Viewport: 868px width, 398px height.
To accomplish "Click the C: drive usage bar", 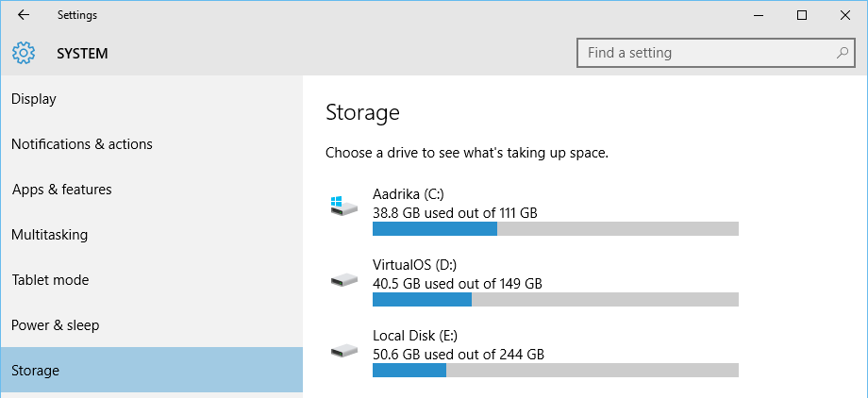I will click(555, 228).
